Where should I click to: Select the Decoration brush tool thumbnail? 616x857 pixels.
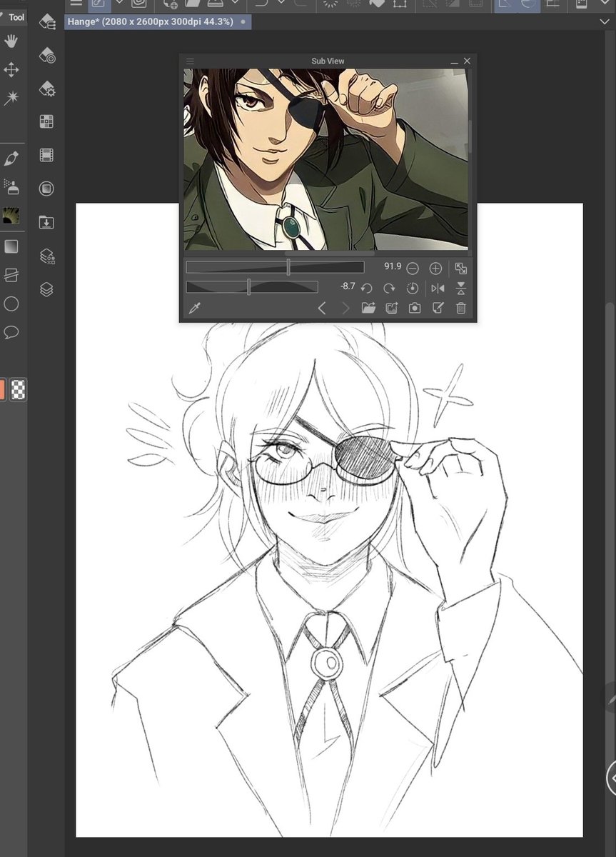tap(11, 216)
